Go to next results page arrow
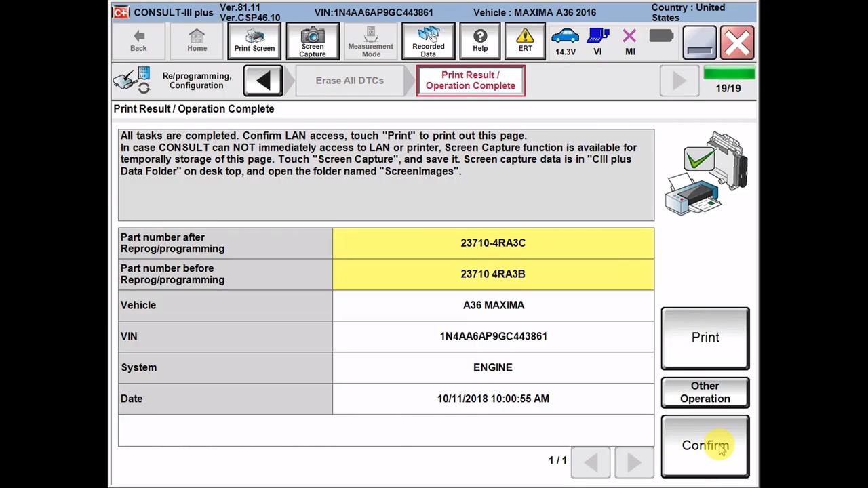This screenshot has height=488, width=868. (x=634, y=462)
